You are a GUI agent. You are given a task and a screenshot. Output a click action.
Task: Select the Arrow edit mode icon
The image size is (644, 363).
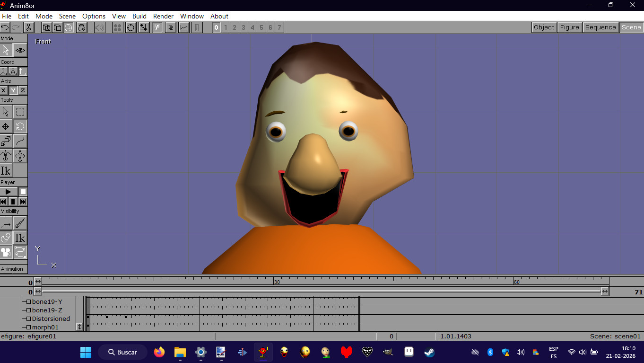6,50
